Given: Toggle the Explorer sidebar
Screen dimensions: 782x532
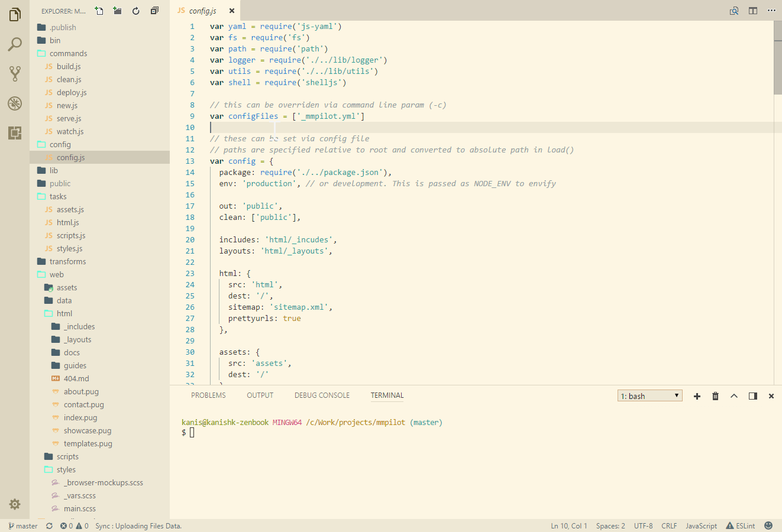Looking at the screenshot, I should point(15,15).
